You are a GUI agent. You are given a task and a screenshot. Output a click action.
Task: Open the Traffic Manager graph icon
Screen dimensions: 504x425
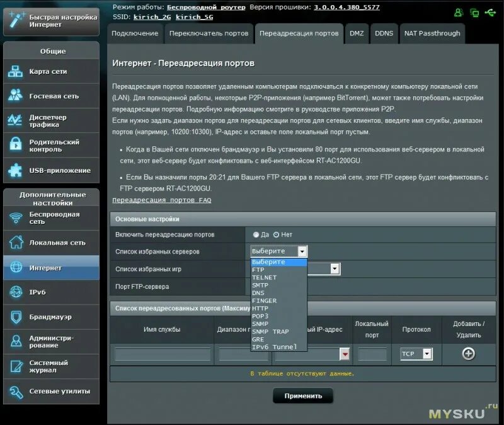coord(15,120)
